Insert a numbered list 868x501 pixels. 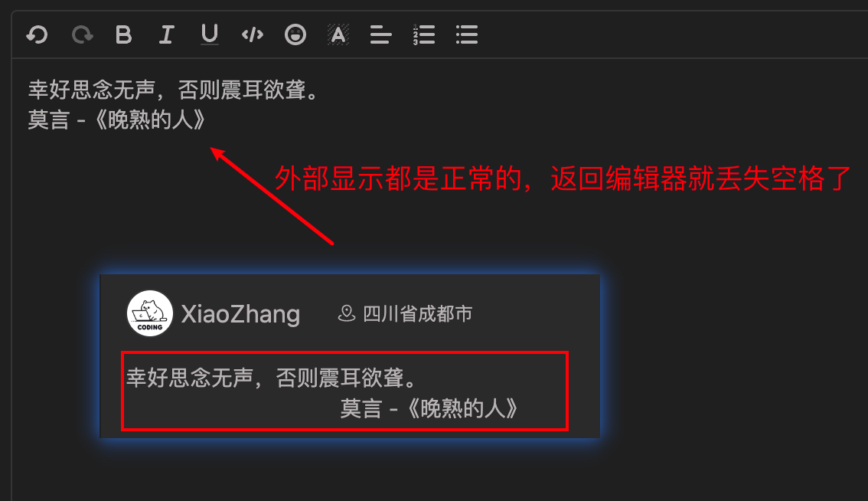point(423,34)
